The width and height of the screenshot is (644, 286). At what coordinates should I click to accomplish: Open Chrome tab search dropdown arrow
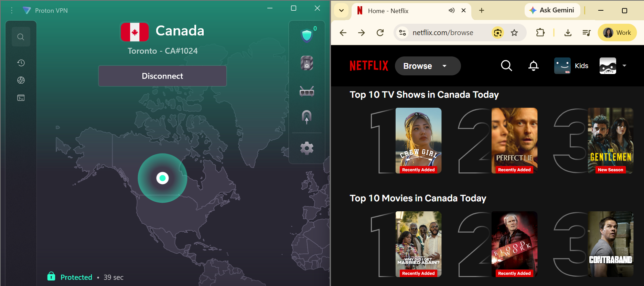(x=341, y=10)
